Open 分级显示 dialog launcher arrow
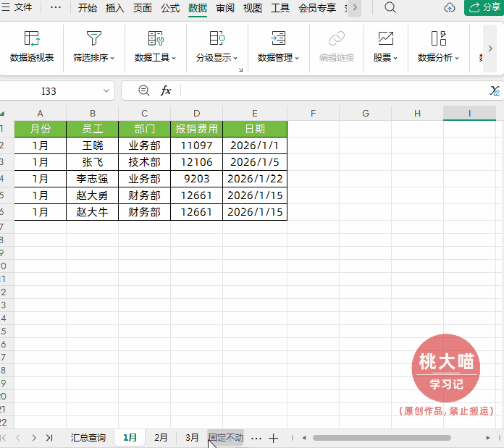Screen dimensions: 504x448 pyautogui.click(x=240, y=69)
